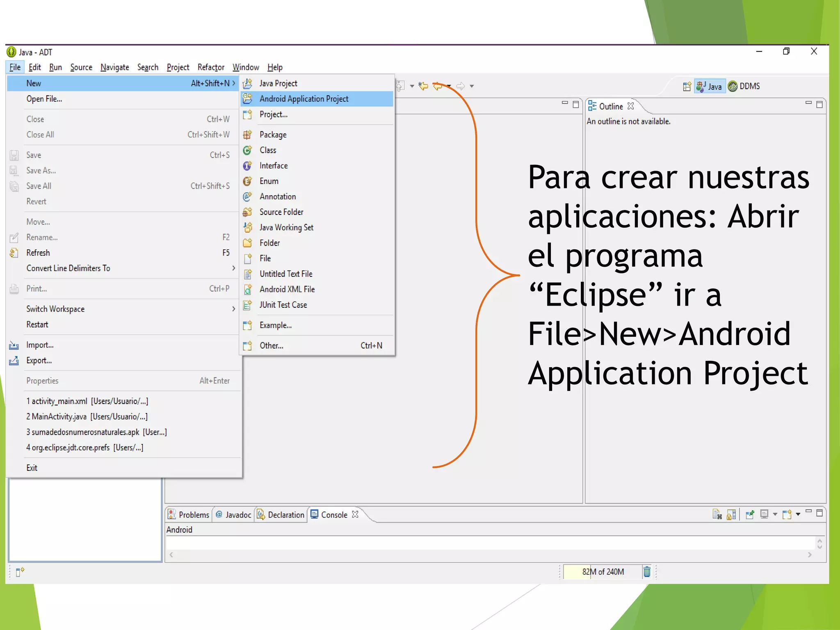Viewport: 840px width, 630px height.
Task: Click the Open Console icon
Action: point(787,514)
